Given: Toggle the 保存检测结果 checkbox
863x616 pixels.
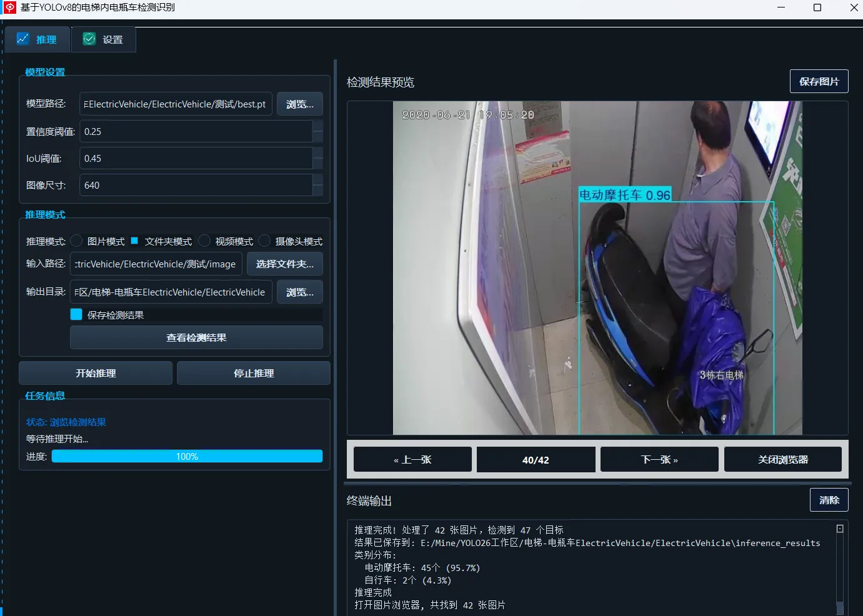Looking at the screenshot, I should pyautogui.click(x=76, y=314).
